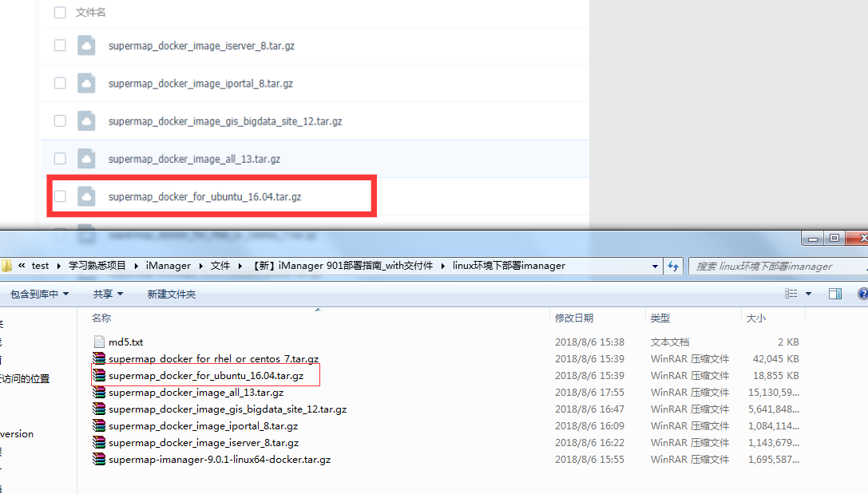Click WinRAR icon of supermap_docker_image_all_13.tar.gz in Explorer
The image size is (868, 494).
tap(99, 392)
